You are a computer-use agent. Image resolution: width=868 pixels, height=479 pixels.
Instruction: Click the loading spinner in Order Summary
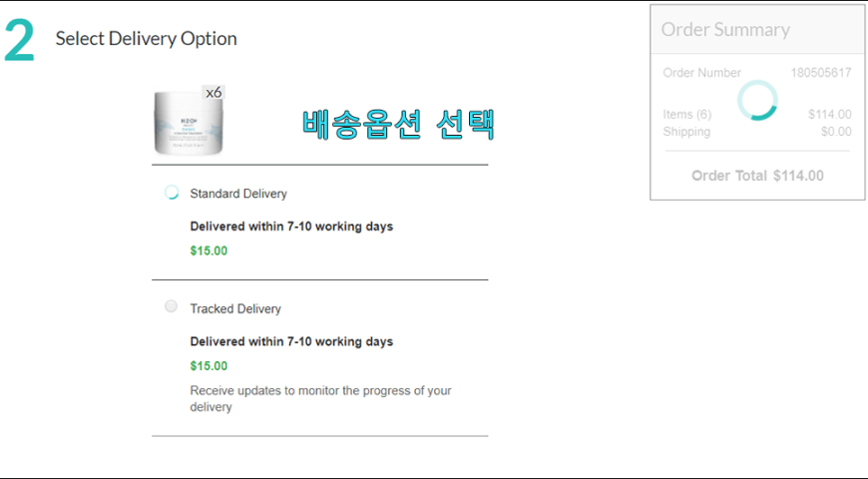coord(757,100)
